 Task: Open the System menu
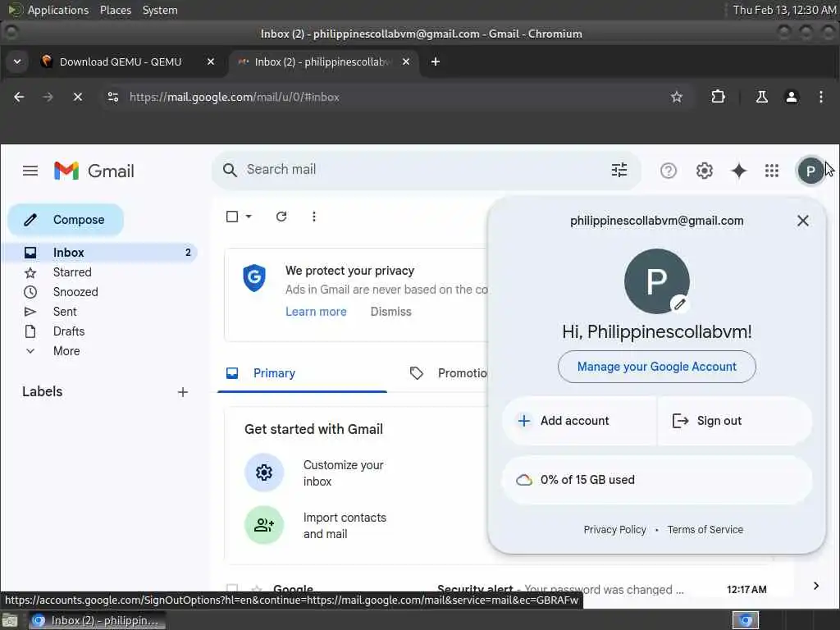coord(160,10)
